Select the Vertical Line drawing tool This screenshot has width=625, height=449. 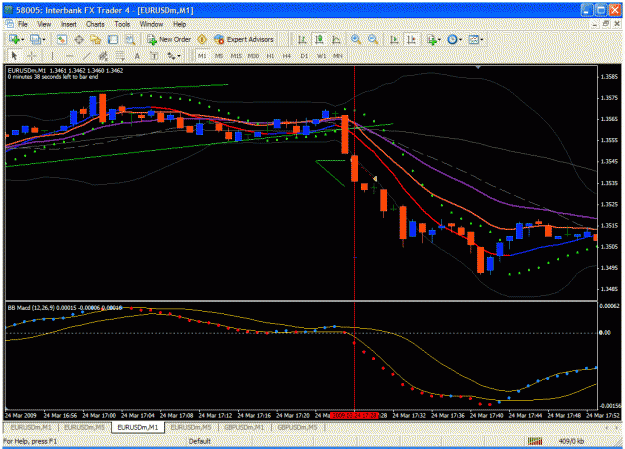pos(52,56)
